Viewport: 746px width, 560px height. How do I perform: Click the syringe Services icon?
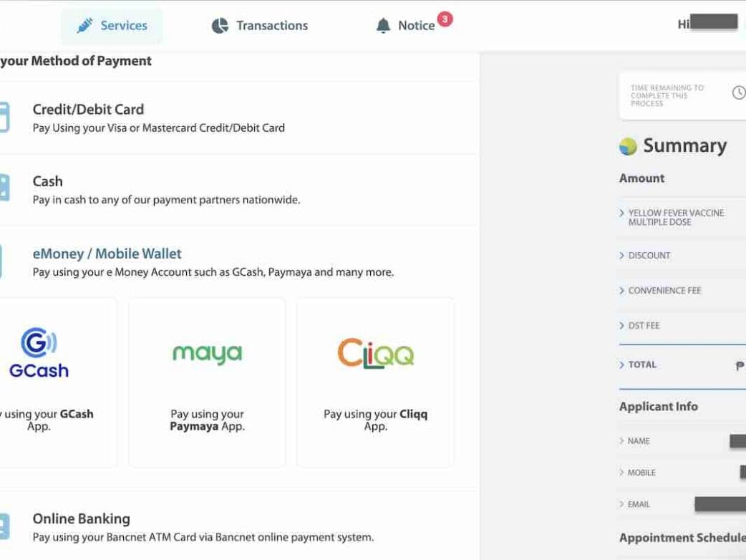85,26
